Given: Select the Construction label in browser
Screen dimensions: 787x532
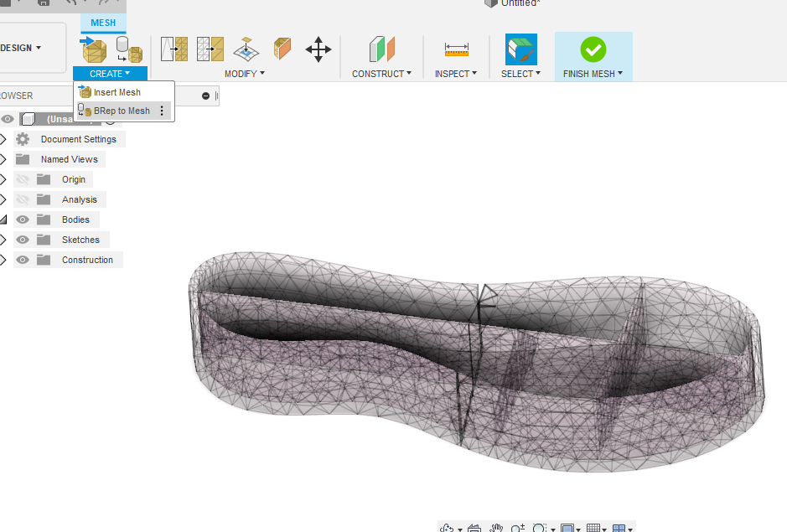Looking at the screenshot, I should click(x=87, y=260).
